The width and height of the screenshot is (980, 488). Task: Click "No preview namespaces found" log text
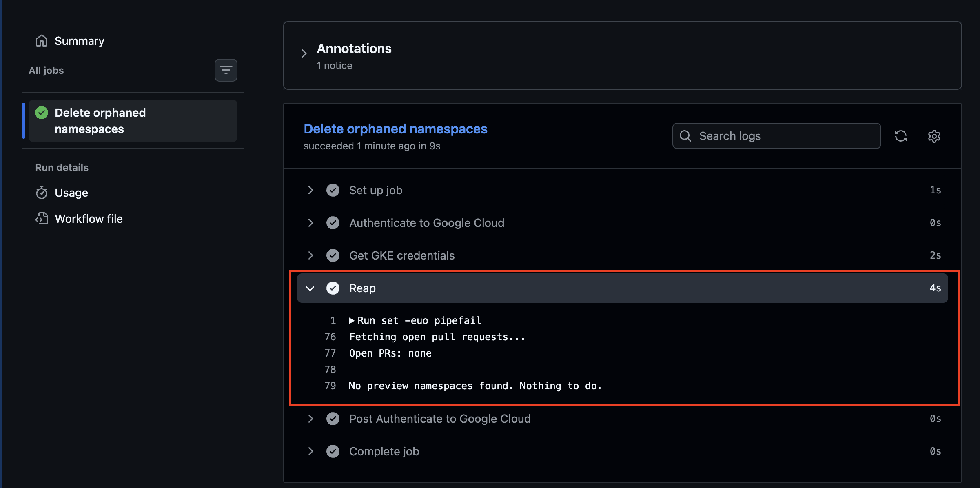pos(430,386)
